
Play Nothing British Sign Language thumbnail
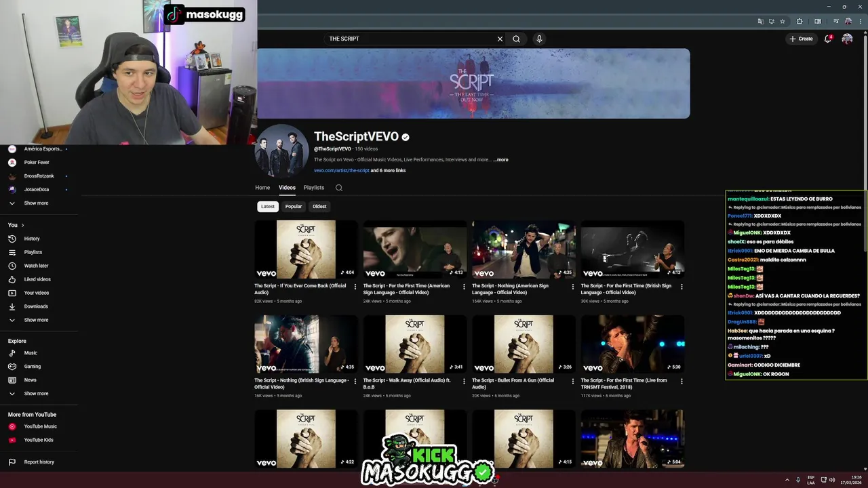pos(306,344)
